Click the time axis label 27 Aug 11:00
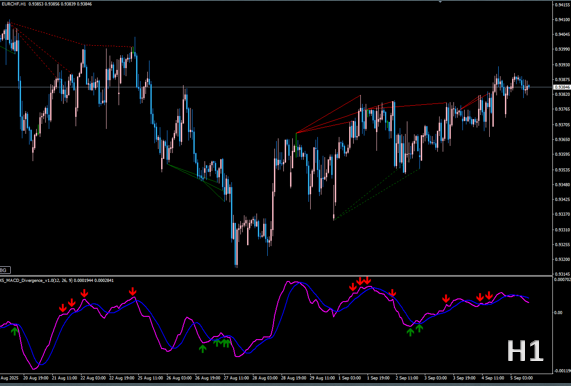Image resolution: width=571 pixels, height=386 pixels. [237, 378]
